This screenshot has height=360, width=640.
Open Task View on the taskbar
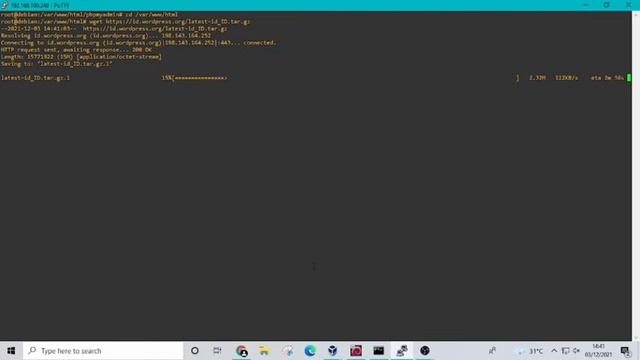(x=217, y=351)
